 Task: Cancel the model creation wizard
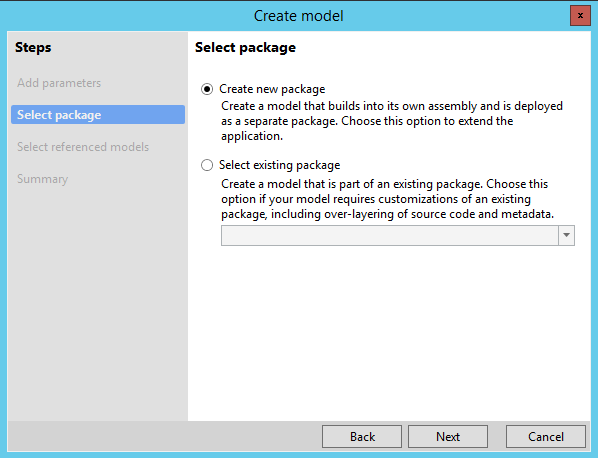pos(546,437)
